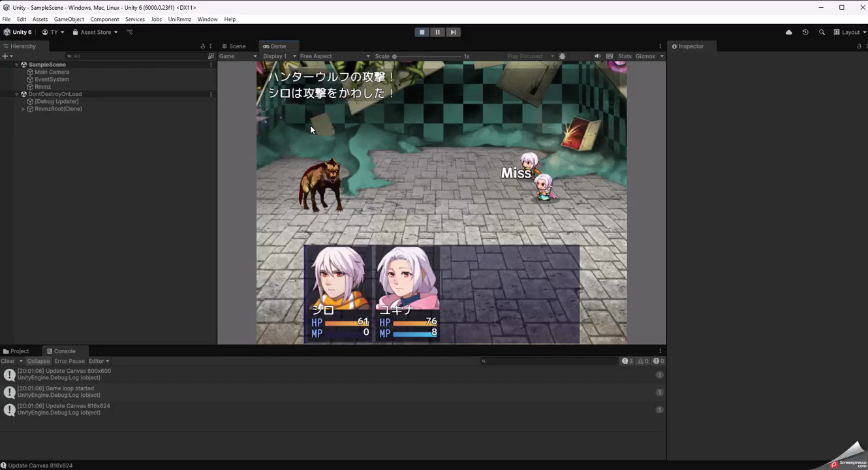Toggle the Stats overlay

tap(625, 56)
